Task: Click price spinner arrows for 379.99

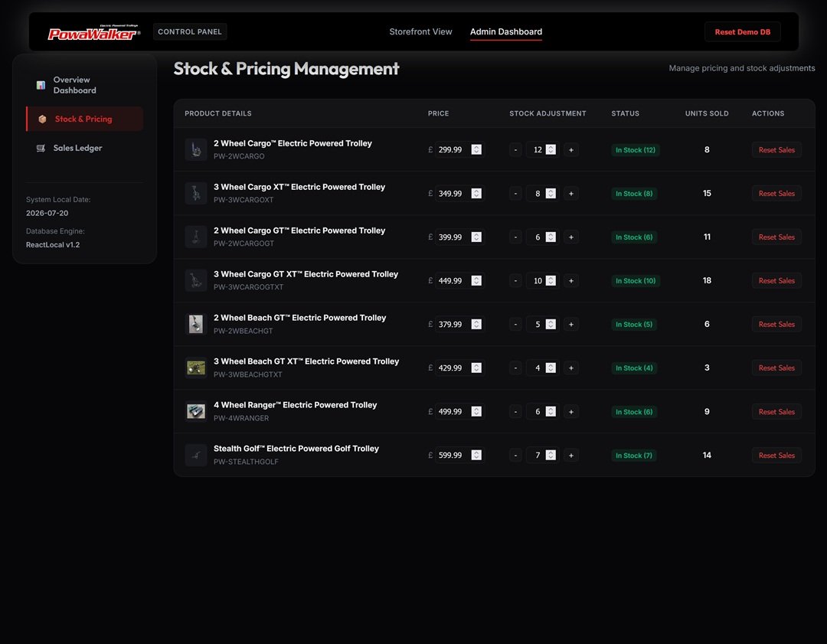Action: pos(476,325)
